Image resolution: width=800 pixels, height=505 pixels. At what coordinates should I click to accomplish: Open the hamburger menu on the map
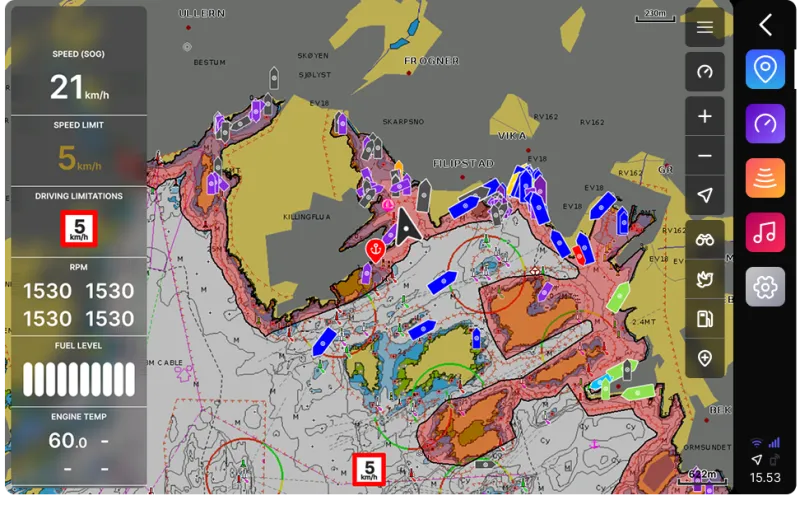[705, 27]
